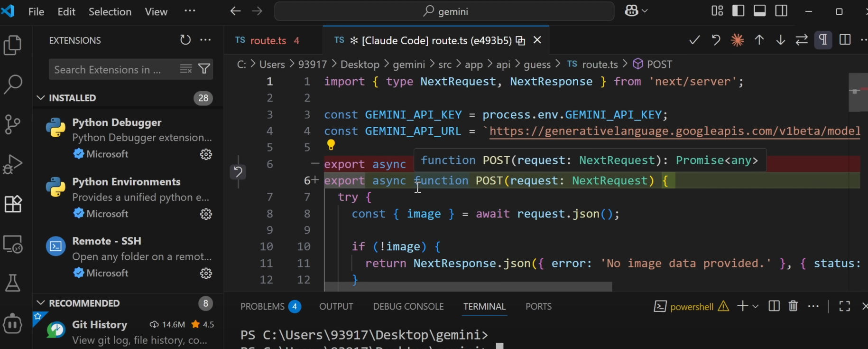This screenshot has width=868, height=349.
Task: Open the Selection menu
Action: coord(110,12)
